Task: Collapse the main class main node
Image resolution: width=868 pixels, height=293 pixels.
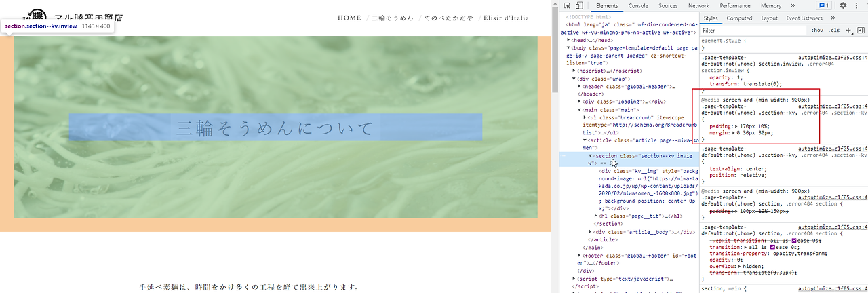Action: click(x=580, y=109)
